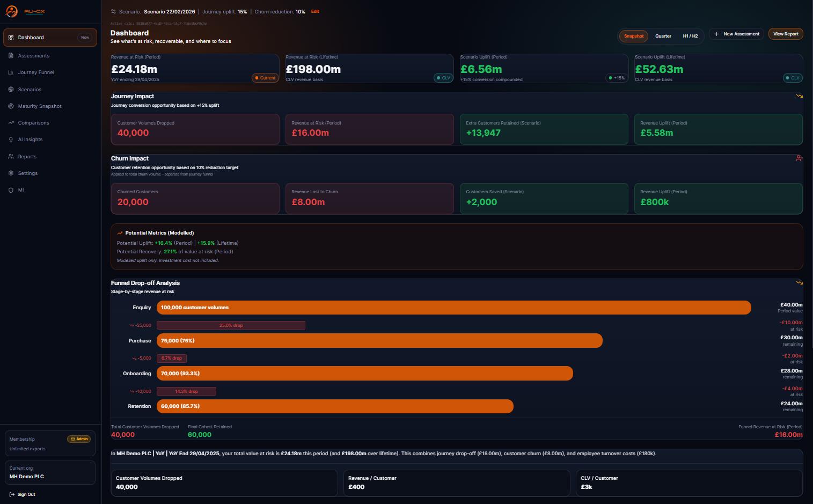Open Settings via the gear icon
This screenshot has width=813, height=504.
11,173
